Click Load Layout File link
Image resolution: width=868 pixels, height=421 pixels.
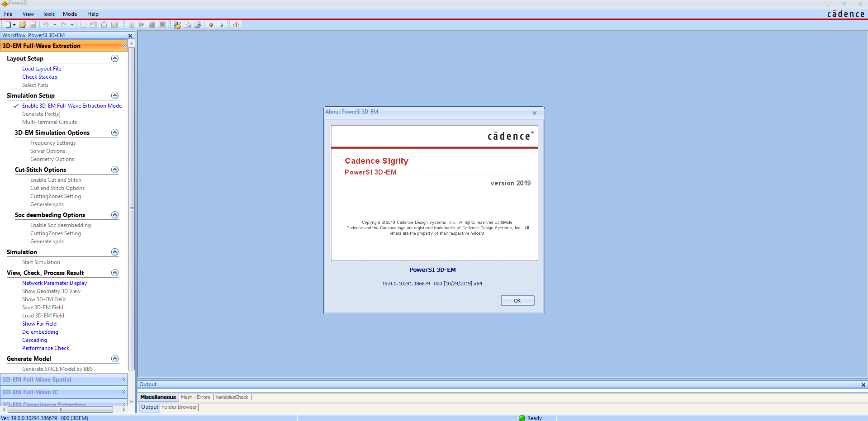tap(42, 69)
